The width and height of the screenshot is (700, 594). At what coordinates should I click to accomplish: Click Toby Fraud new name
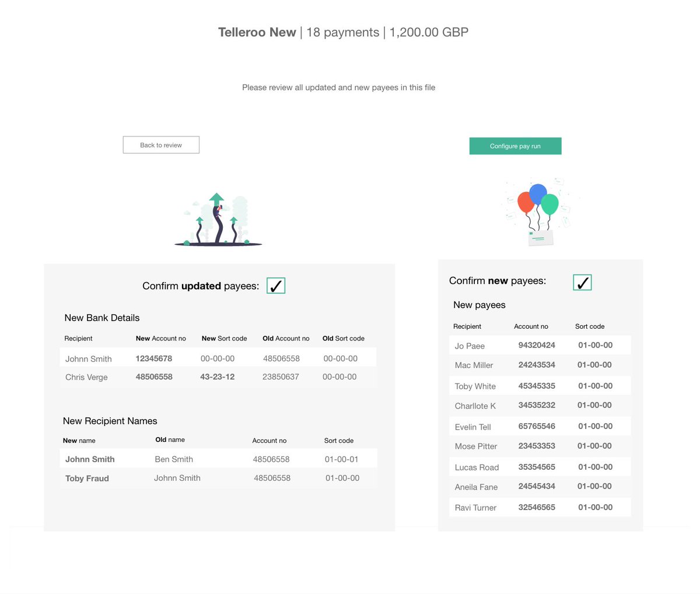coord(87,479)
